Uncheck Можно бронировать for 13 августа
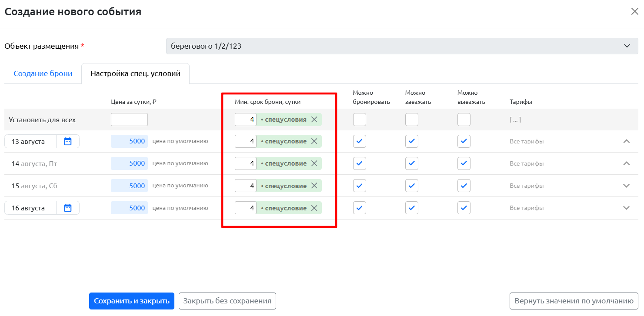This screenshot has width=644, height=316. tap(360, 141)
